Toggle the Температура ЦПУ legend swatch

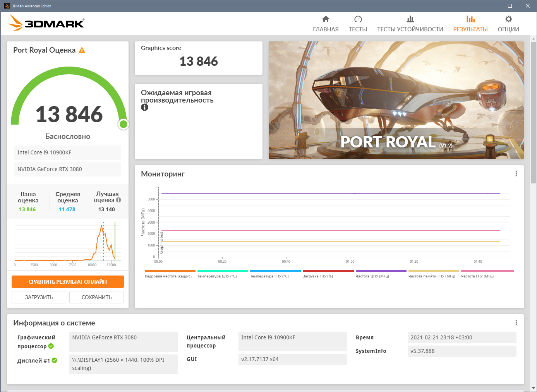(x=223, y=271)
